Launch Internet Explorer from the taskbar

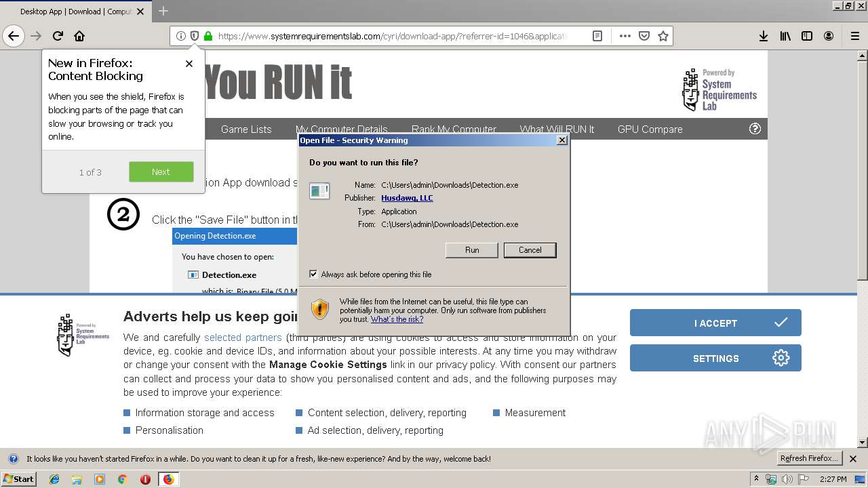coord(54,479)
